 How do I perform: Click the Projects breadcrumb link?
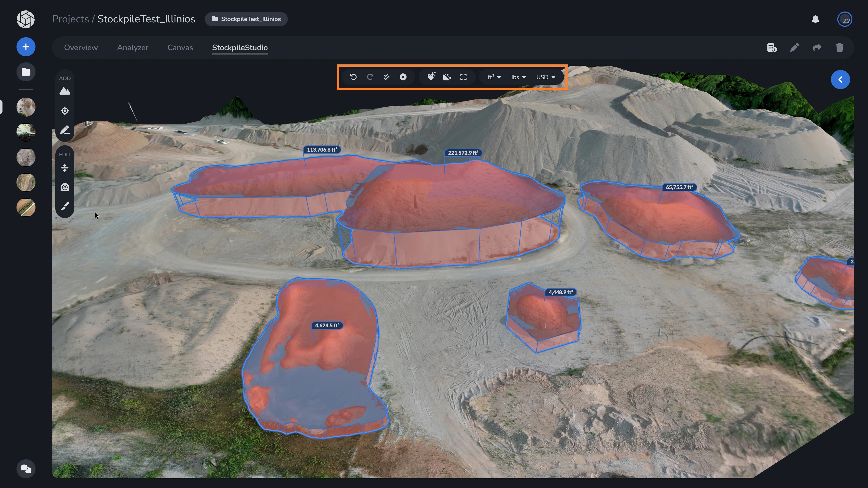pyautogui.click(x=70, y=19)
